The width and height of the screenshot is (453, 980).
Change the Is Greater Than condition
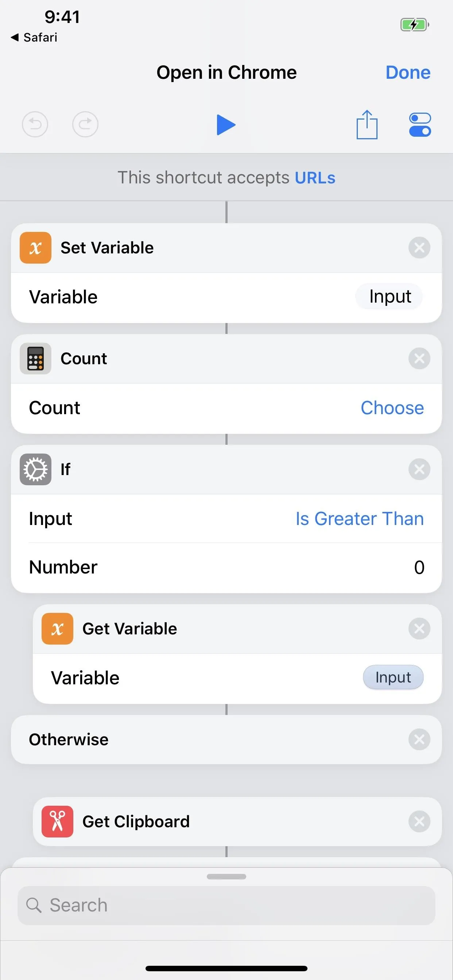(360, 519)
